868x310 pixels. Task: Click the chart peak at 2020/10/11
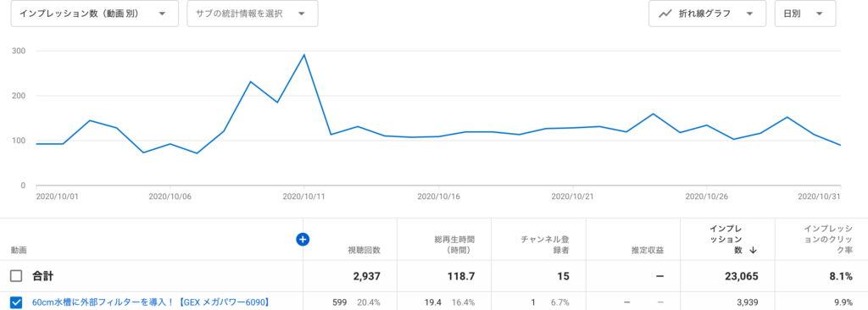pyautogui.click(x=304, y=54)
